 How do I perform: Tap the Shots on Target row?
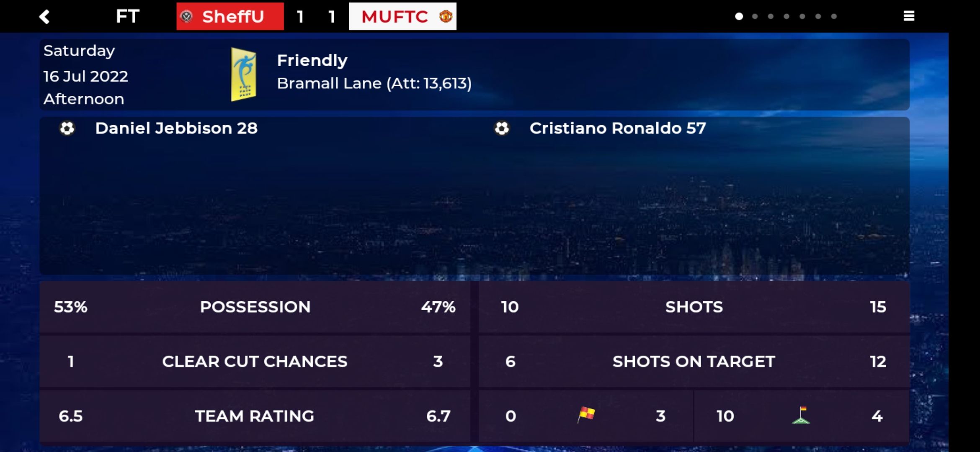coord(694,361)
